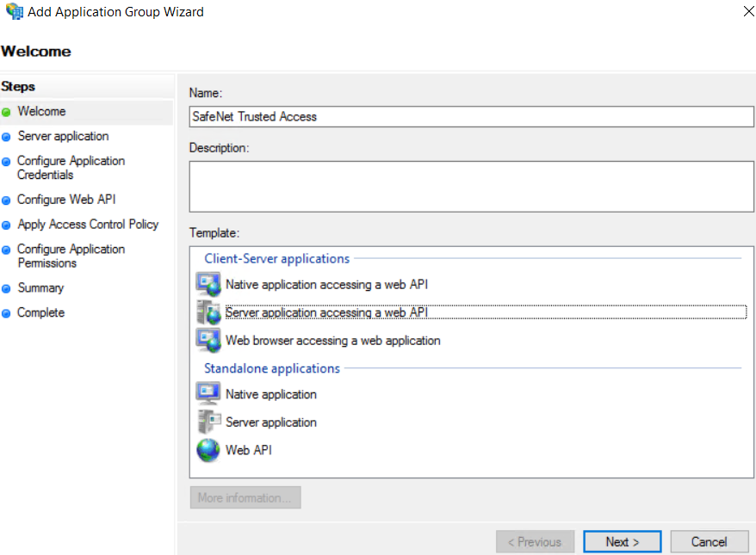
Task: Focus the Description text box
Action: click(472, 187)
